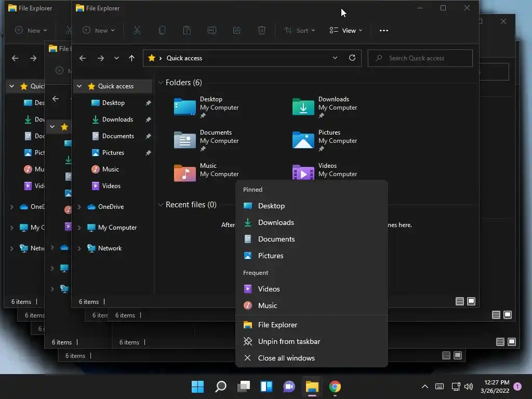Go back in front File Explorer window
Viewport: 532px width, 399px height.
point(83,58)
